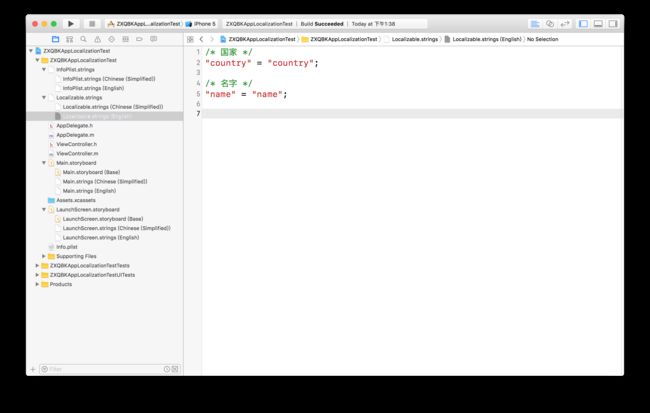Select Main.storyboard (Base)

coord(91,172)
